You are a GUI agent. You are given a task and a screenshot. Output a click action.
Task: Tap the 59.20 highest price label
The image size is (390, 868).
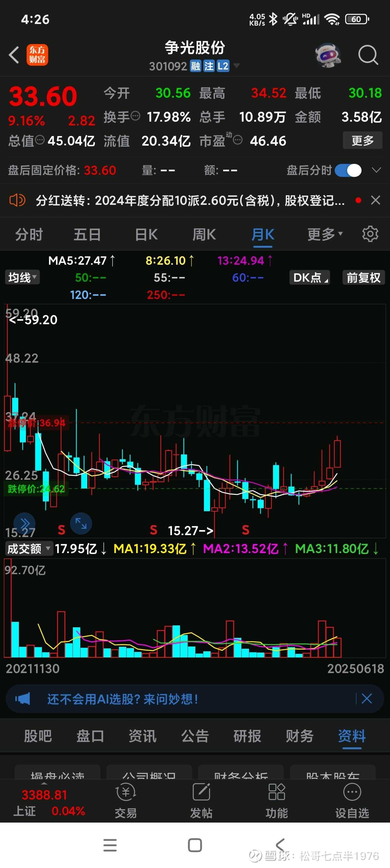pos(33,320)
